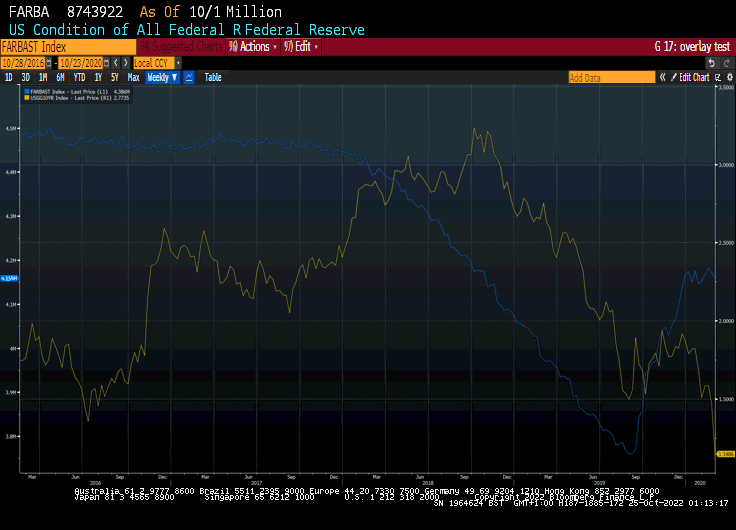
Task: Select the 5Y time range
Action: tap(115, 77)
